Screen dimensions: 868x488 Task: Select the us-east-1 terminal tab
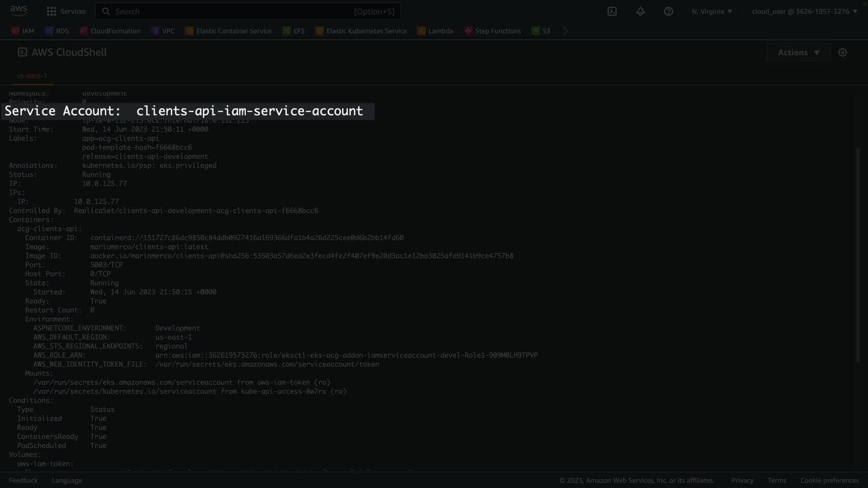point(32,76)
